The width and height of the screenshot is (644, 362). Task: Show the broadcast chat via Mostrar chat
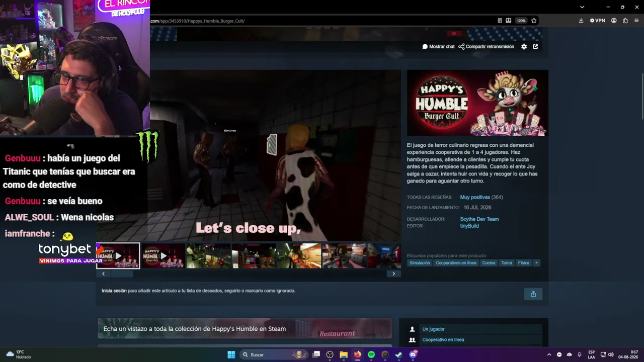tap(438, 47)
